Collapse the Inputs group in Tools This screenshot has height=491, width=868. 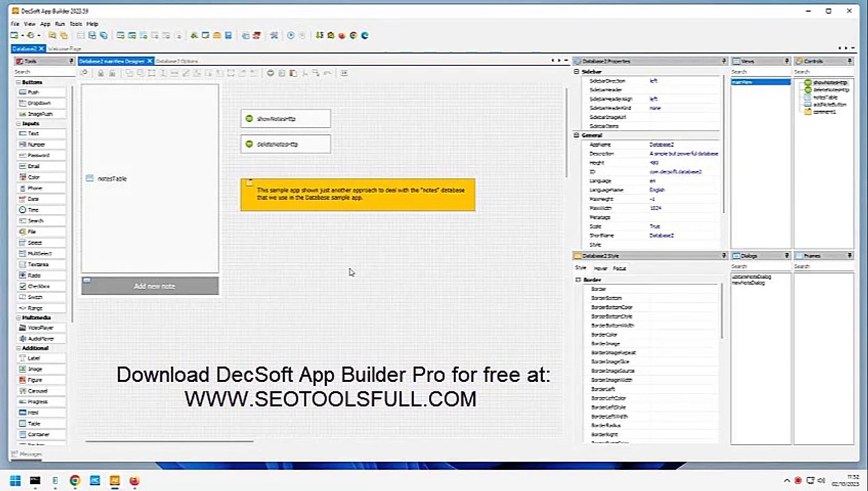tap(18, 124)
